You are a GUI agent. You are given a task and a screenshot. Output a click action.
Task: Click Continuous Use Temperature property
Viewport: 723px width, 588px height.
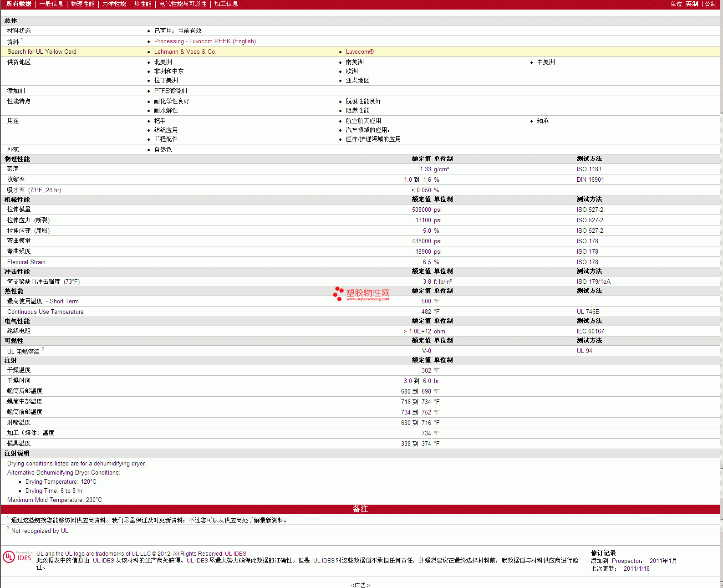46,312
